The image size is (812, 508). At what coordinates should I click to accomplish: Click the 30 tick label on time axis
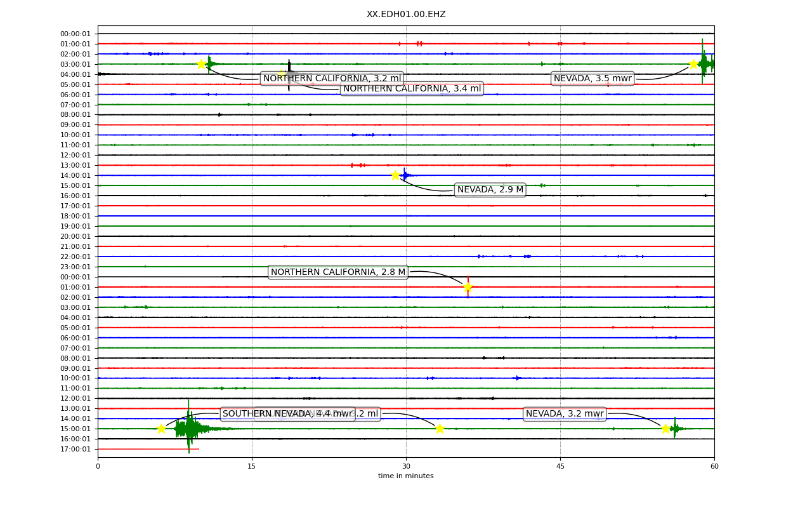pos(406,467)
